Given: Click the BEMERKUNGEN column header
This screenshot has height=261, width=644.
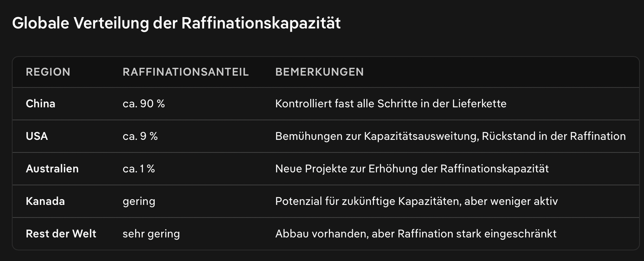Looking at the screenshot, I should (320, 72).
